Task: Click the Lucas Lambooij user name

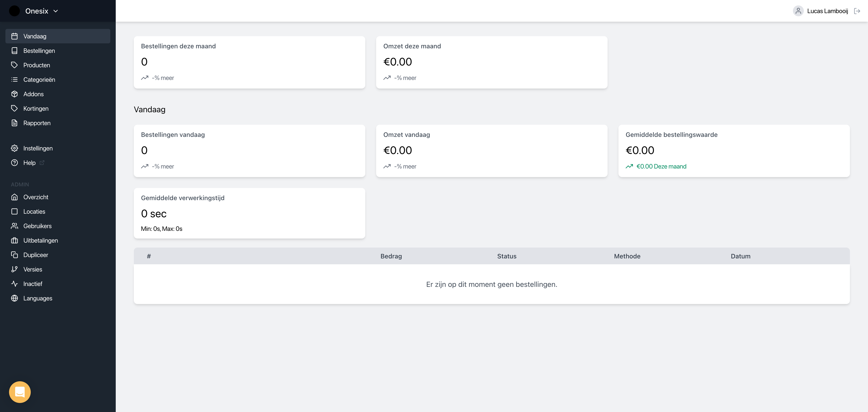Action: point(827,11)
